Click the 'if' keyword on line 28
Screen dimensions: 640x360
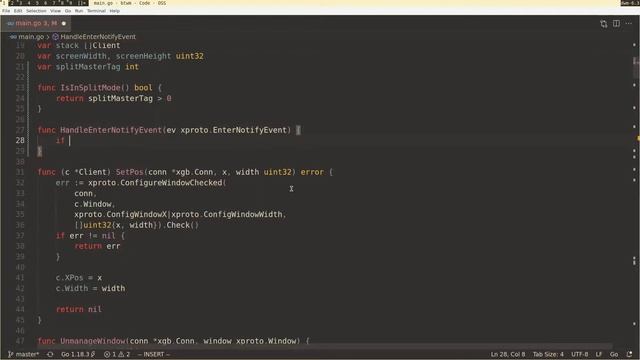click(x=60, y=140)
